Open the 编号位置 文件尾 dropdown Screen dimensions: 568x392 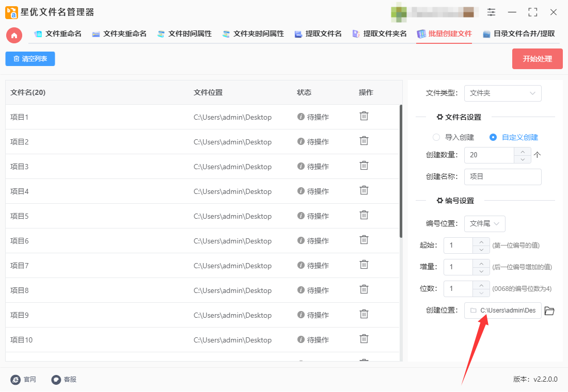point(485,224)
